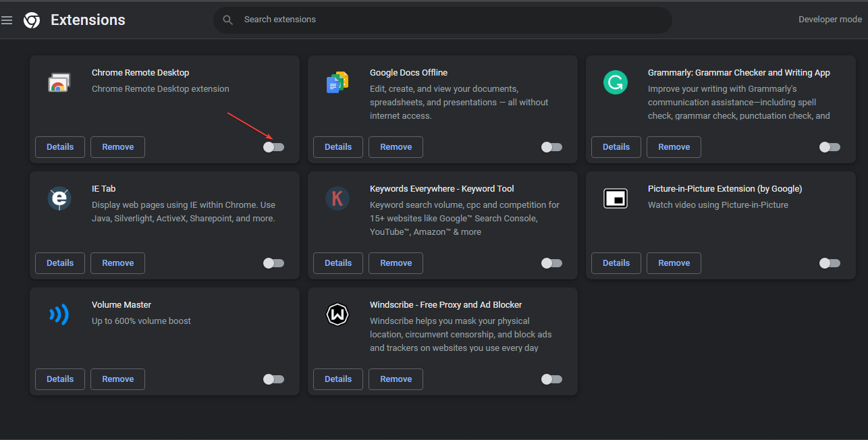Open the hamburger main menu
The width and height of the screenshot is (868, 440).
click(x=7, y=20)
